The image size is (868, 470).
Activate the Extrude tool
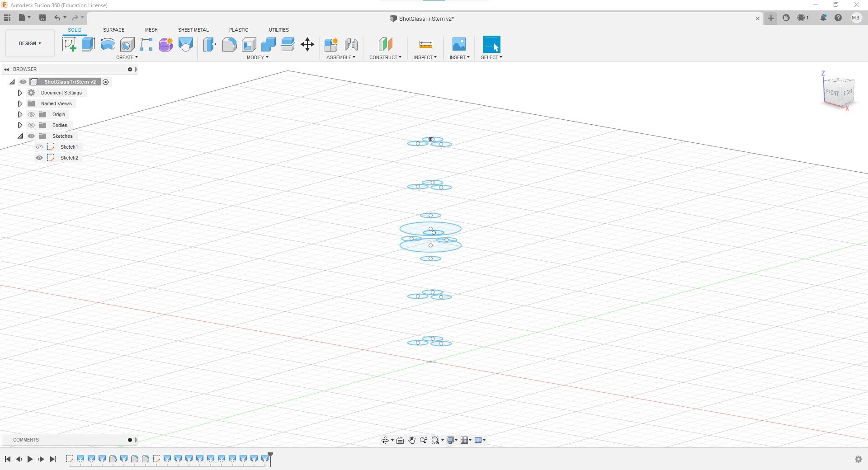[x=88, y=44]
